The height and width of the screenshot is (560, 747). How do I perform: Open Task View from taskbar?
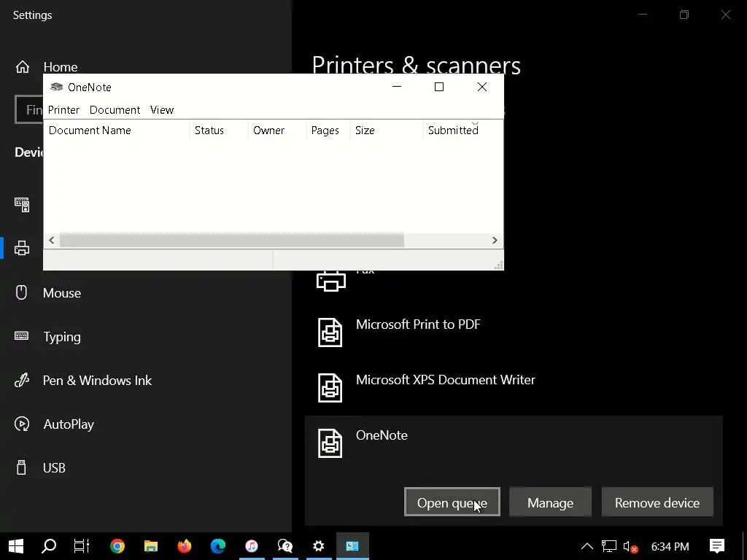82,546
